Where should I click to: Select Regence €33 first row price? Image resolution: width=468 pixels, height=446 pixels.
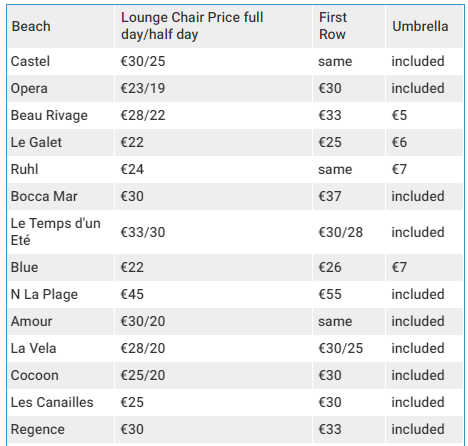(x=330, y=429)
